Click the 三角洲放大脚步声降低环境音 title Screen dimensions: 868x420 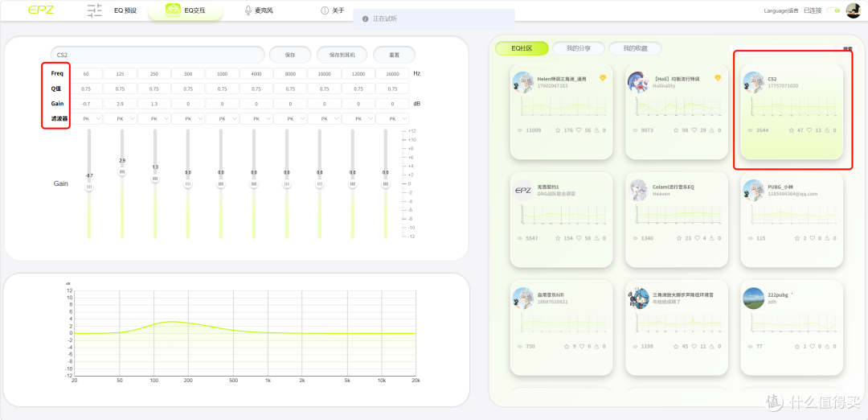pyautogui.click(x=682, y=294)
